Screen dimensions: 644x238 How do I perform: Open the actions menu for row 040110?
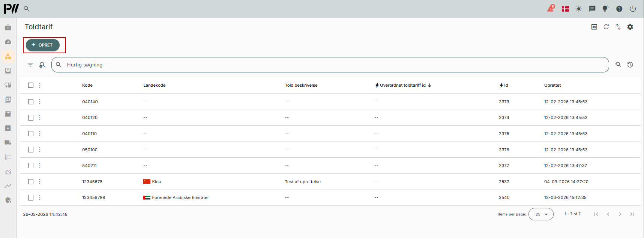tap(40, 134)
